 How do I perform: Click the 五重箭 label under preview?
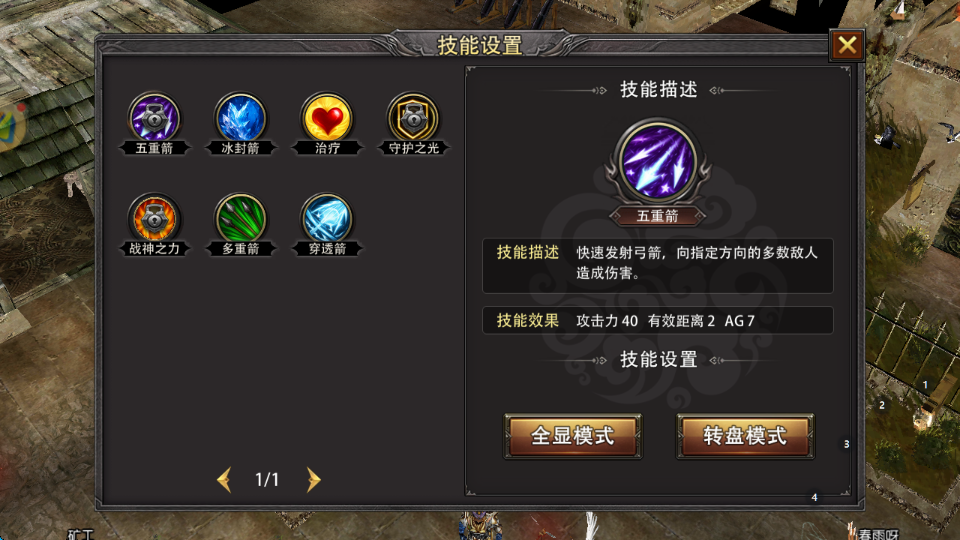[x=658, y=216]
